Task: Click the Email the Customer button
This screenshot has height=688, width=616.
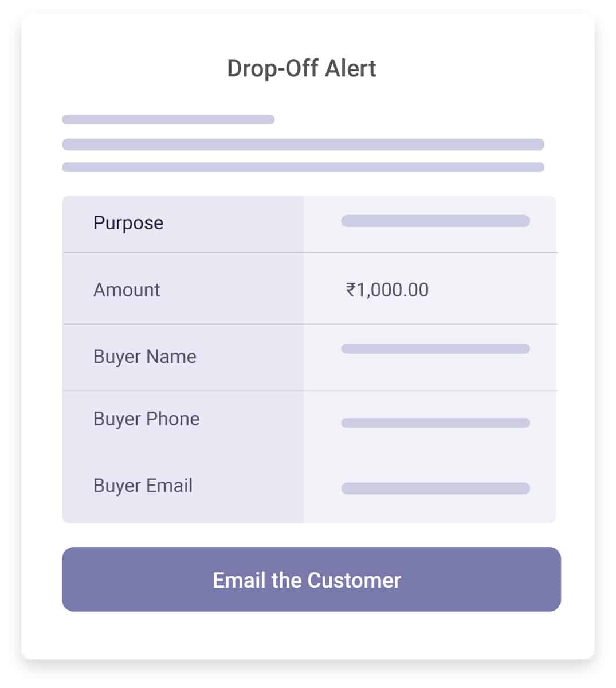Action: pyautogui.click(x=311, y=580)
